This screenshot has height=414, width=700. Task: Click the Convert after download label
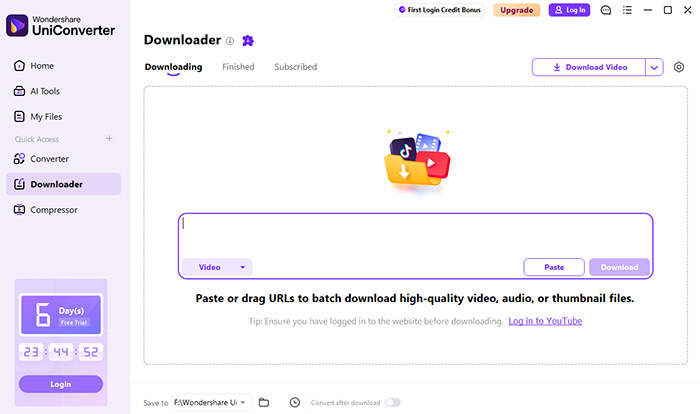click(345, 403)
